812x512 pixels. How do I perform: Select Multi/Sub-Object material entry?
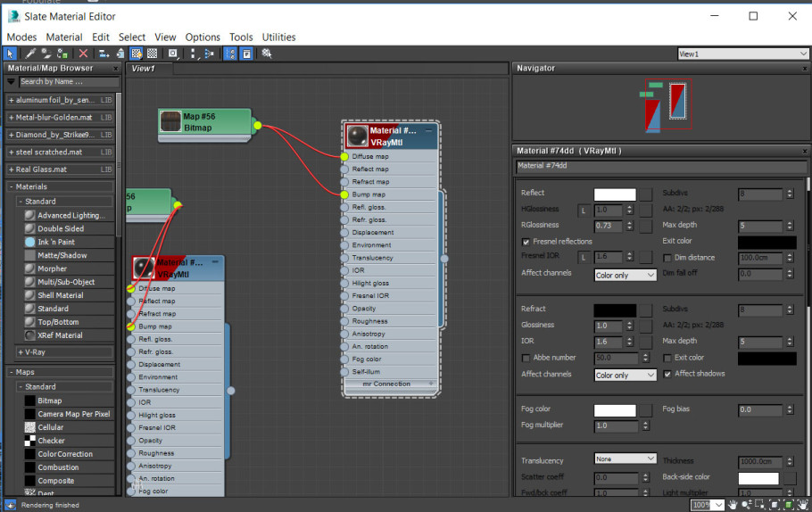(66, 282)
